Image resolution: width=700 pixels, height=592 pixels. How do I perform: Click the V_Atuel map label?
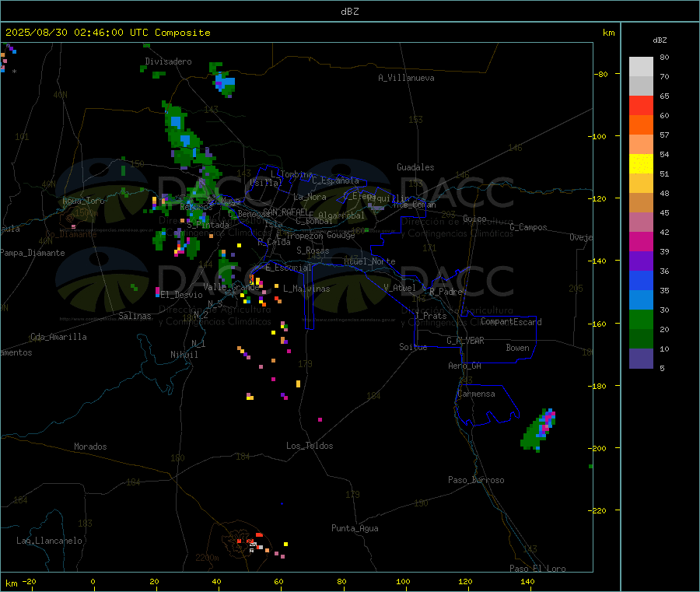(x=400, y=288)
